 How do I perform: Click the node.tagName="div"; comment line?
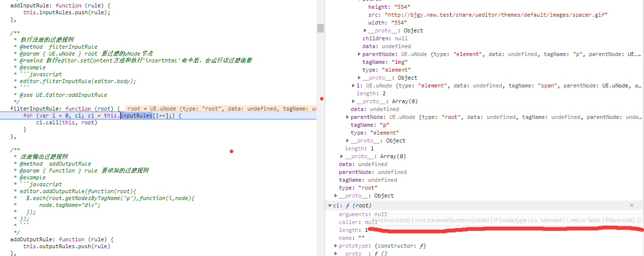pos(70,205)
